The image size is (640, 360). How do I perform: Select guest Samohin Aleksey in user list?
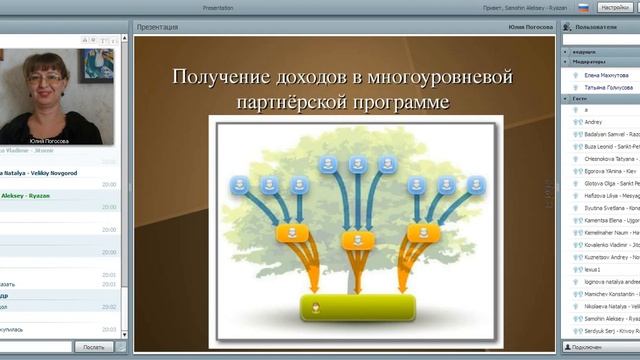click(612, 318)
